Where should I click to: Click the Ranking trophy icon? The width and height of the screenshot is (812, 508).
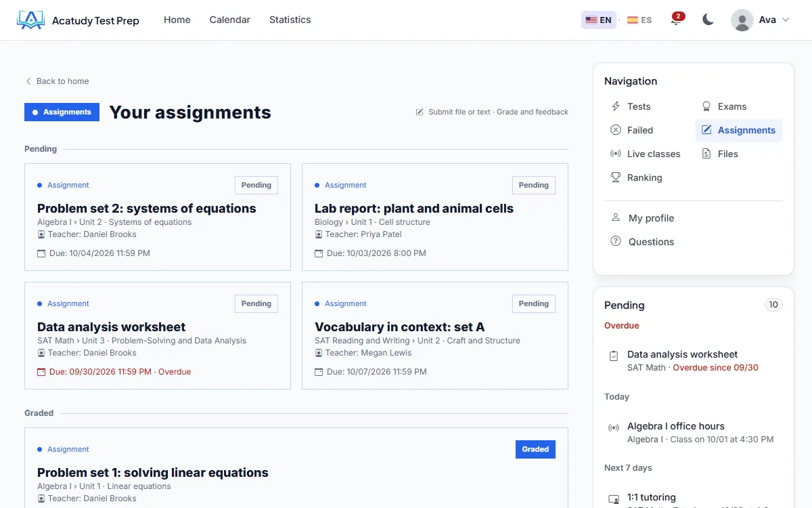616,177
